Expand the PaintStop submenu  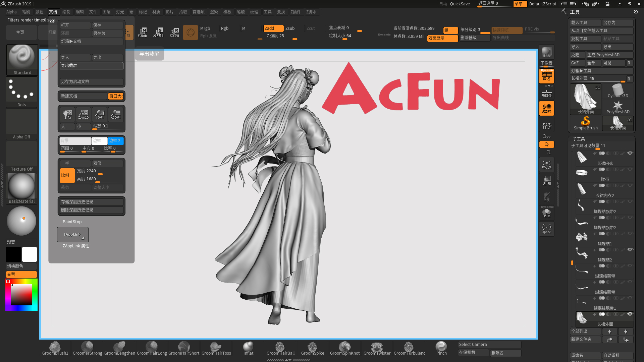[x=72, y=222]
